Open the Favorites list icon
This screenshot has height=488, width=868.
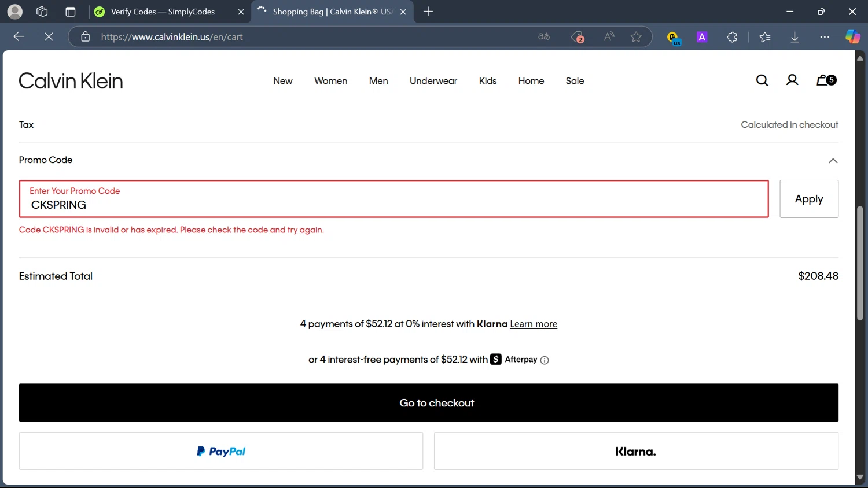(765, 37)
